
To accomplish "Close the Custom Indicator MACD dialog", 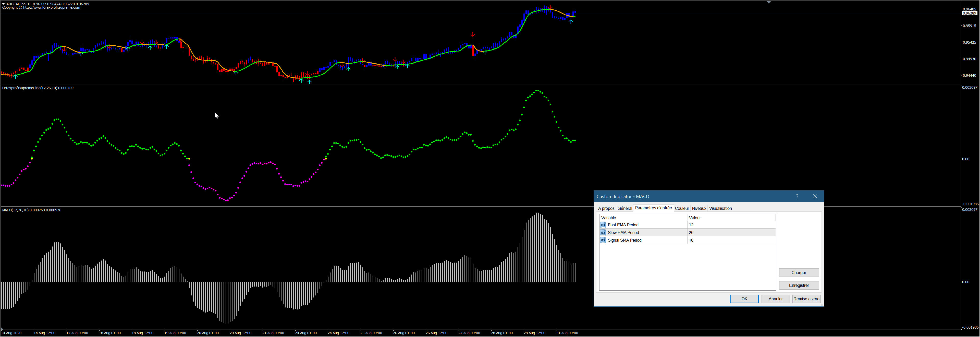I will pyautogui.click(x=815, y=197).
